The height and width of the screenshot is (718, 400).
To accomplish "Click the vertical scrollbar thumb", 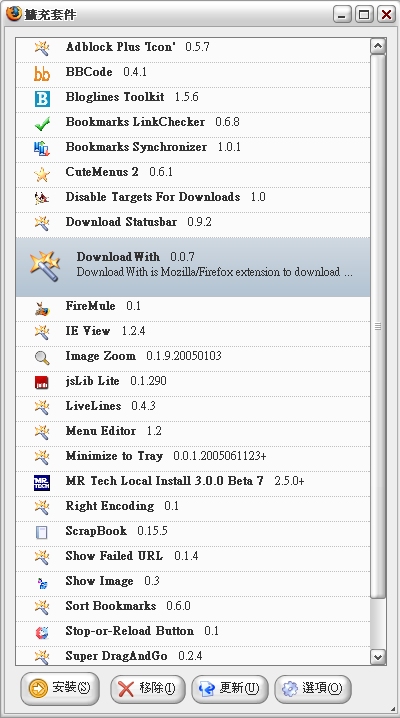I will (x=378, y=326).
